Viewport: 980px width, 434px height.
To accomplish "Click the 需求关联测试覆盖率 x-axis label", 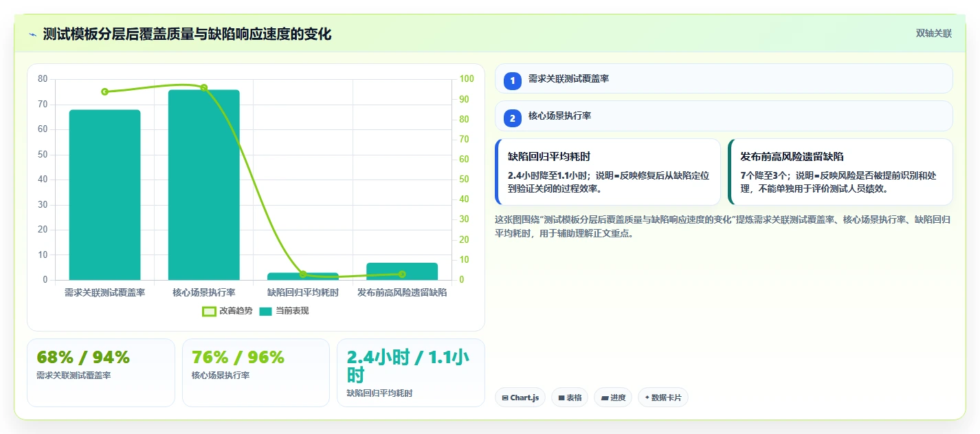I will [105, 292].
